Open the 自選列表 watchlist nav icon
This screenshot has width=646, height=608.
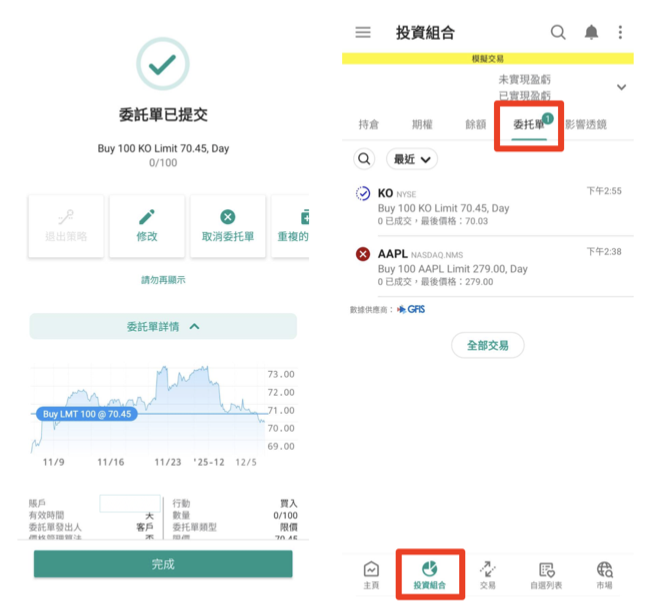click(x=546, y=575)
